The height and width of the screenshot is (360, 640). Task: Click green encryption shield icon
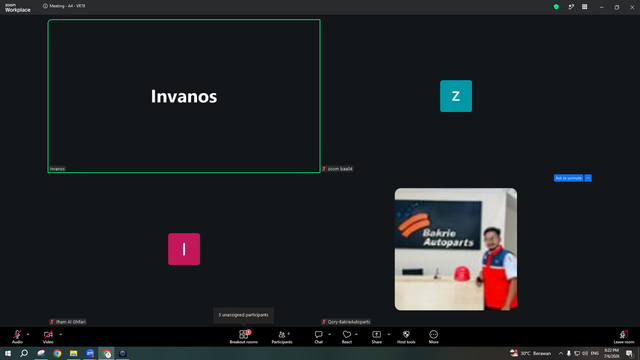tap(556, 7)
